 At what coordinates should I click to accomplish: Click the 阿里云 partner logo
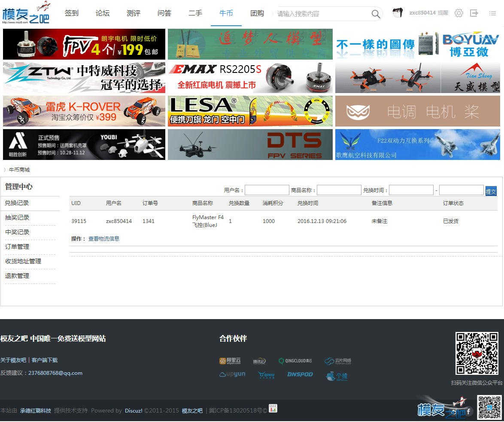[x=230, y=361]
